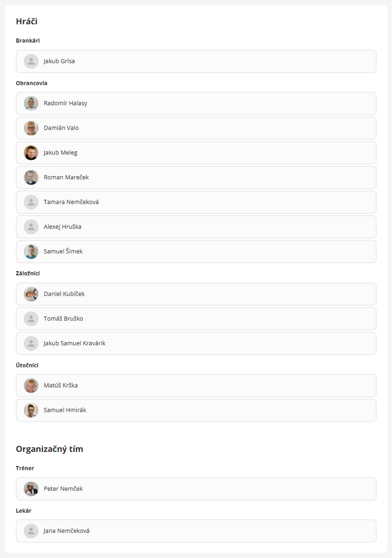
Task: Click Daniel Kubíček's profile picture
Action: point(31,294)
